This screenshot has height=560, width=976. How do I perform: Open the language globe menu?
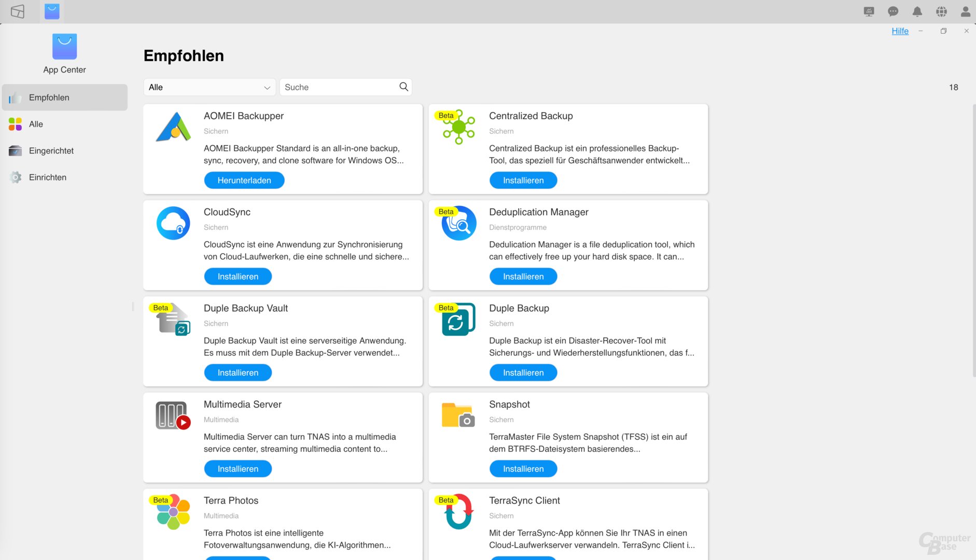(x=941, y=11)
